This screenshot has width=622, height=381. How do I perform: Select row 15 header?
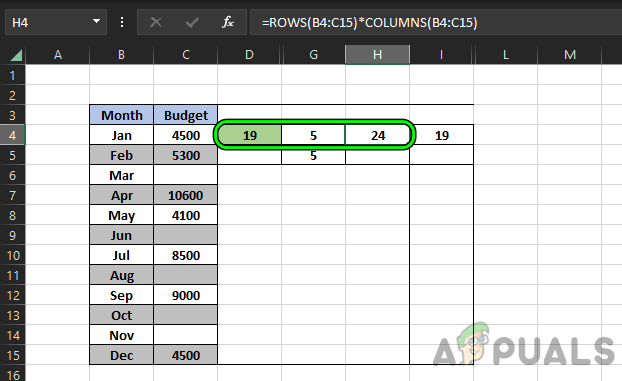coord(13,355)
